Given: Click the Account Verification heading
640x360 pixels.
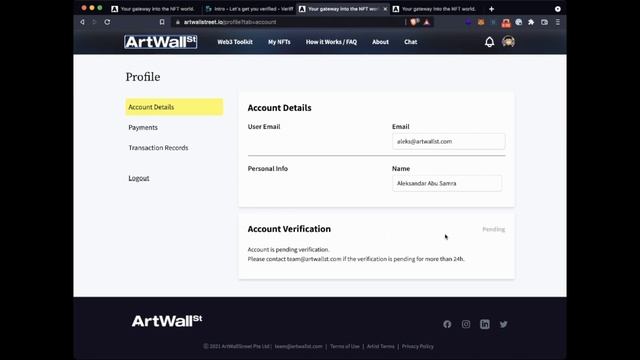Looking at the screenshot, I should (289, 229).
